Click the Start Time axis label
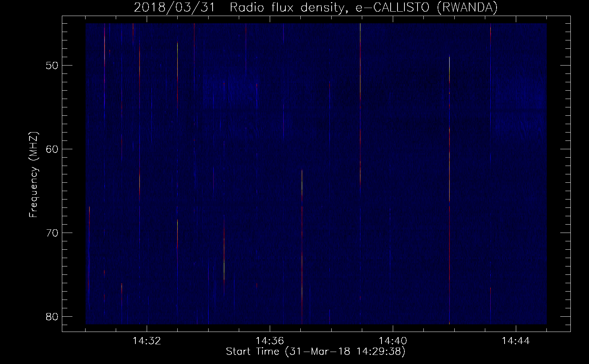Screen dimensions: 589x364 (316, 352)
